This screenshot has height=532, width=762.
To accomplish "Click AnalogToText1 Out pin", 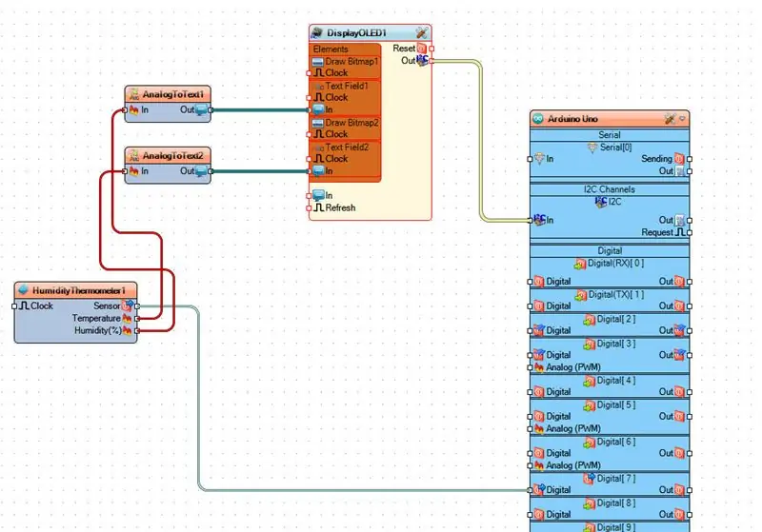I will (x=211, y=110).
